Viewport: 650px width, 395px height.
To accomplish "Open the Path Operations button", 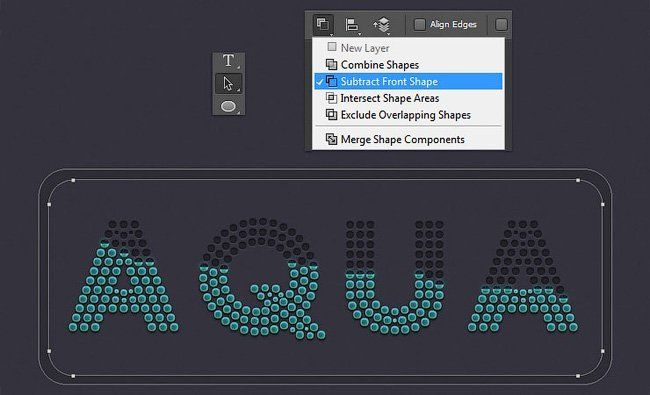I will pos(323,24).
